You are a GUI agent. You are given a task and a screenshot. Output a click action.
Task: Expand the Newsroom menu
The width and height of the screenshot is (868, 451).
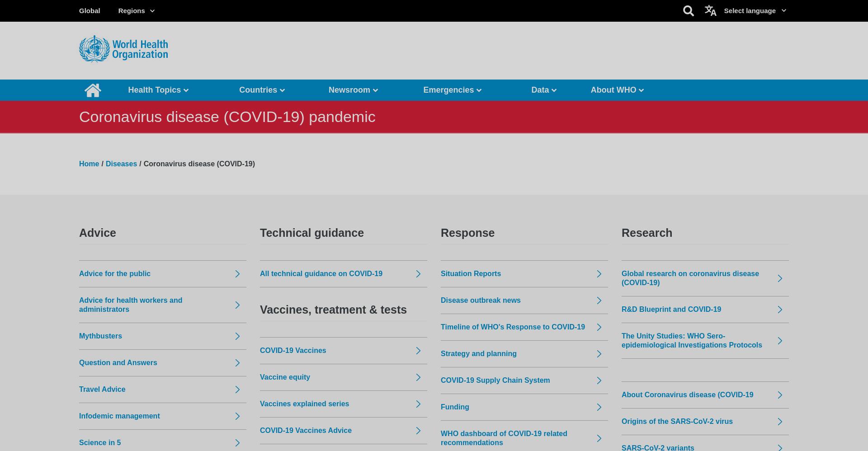click(353, 90)
